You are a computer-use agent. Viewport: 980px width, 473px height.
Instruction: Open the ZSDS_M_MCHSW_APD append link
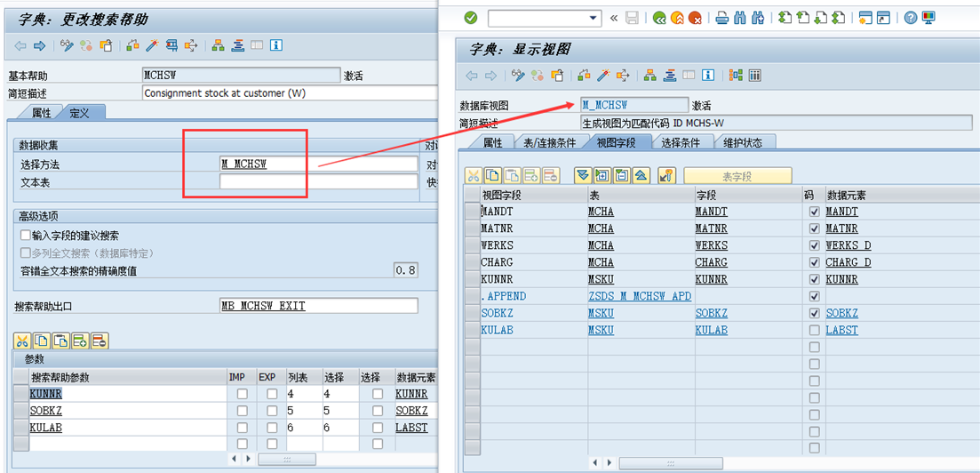coord(639,296)
